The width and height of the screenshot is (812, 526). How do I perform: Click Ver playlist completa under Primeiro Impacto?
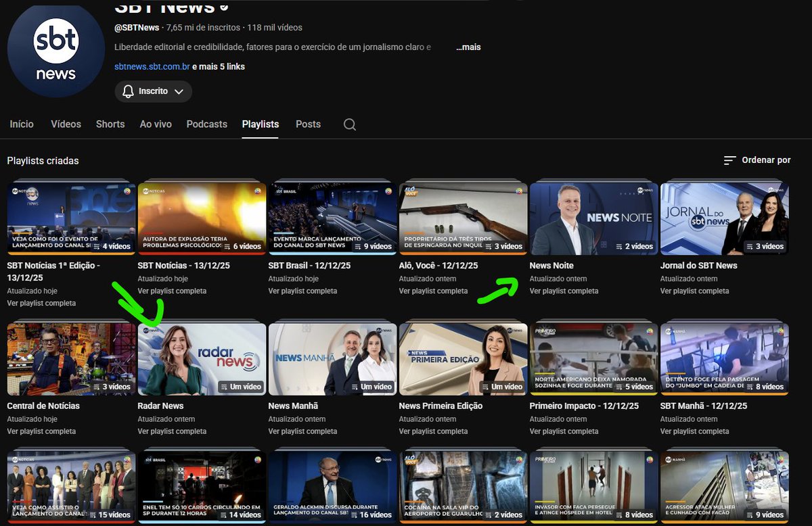pyautogui.click(x=564, y=431)
